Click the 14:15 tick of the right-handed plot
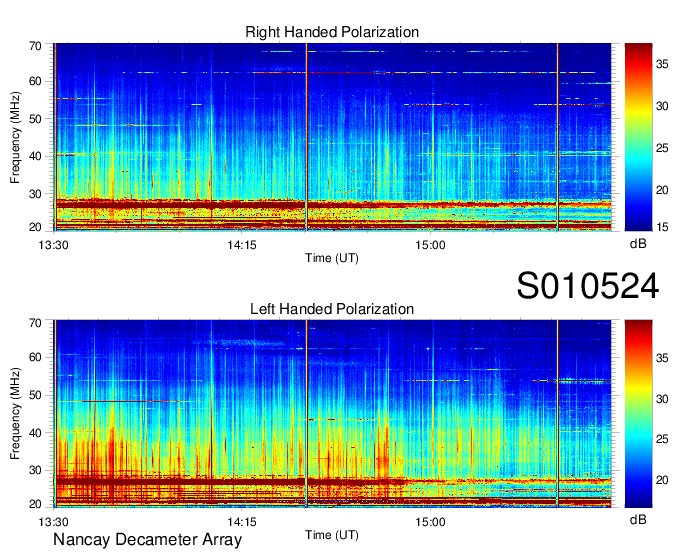Image resolution: width=680 pixels, height=552 pixels. pos(242,245)
